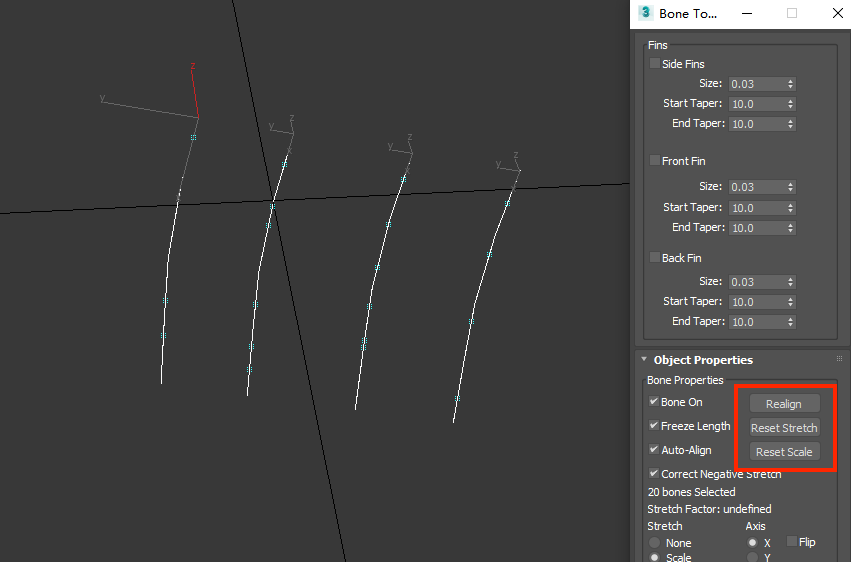
Task: Toggle Correct Negative Stretch checkbox
Action: (653, 474)
